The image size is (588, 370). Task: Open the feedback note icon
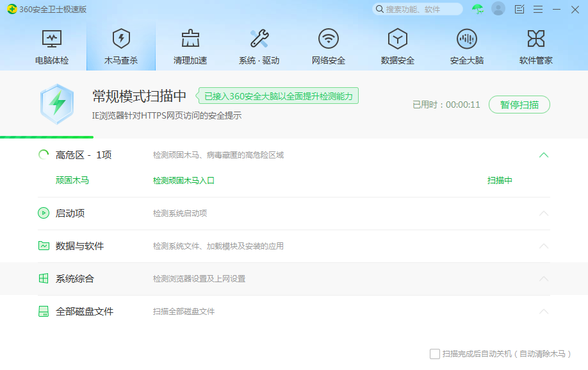(519, 10)
